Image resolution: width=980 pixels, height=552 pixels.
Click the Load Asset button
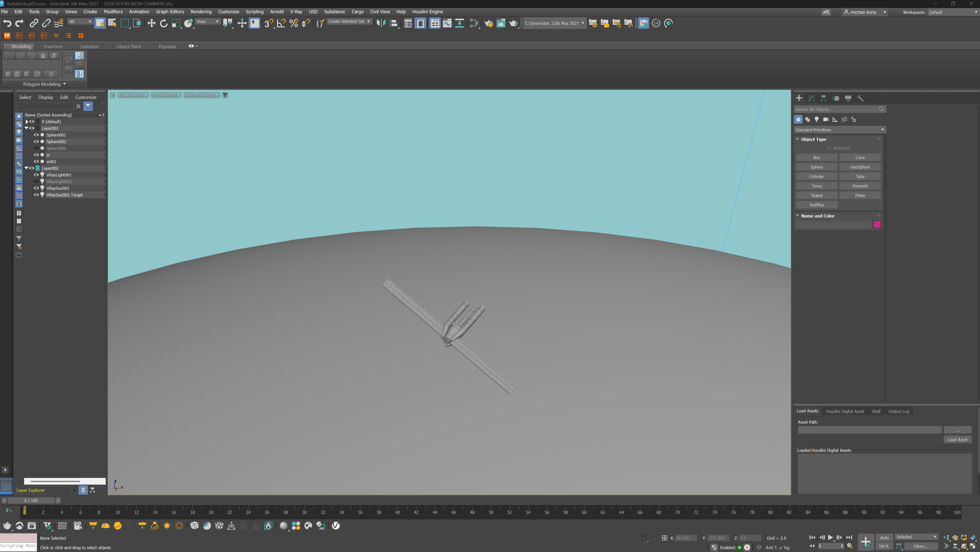pos(957,439)
